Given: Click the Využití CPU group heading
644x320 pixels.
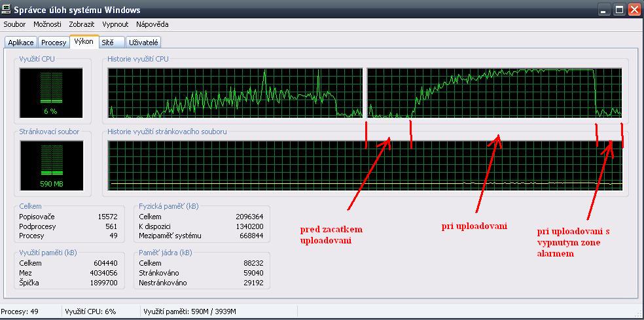Looking at the screenshot, I should [37, 59].
